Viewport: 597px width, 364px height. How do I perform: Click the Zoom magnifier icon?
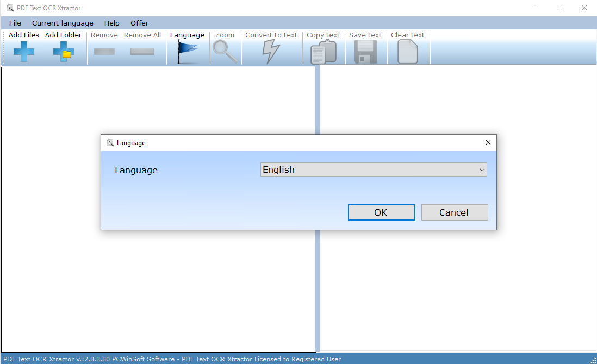point(225,52)
